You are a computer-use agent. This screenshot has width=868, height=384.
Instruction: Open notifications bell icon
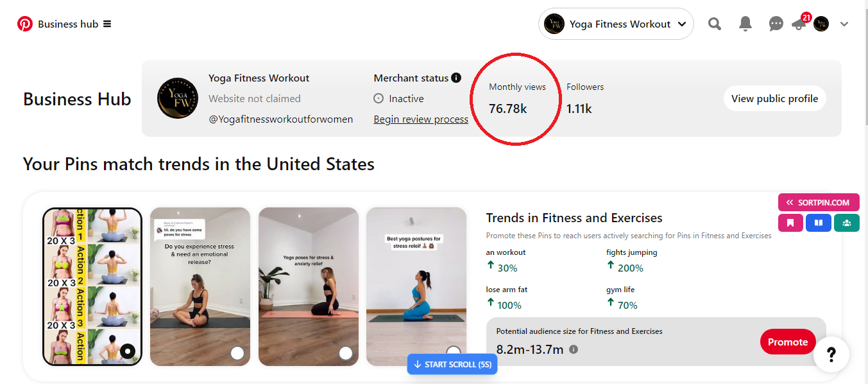pyautogui.click(x=745, y=24)
